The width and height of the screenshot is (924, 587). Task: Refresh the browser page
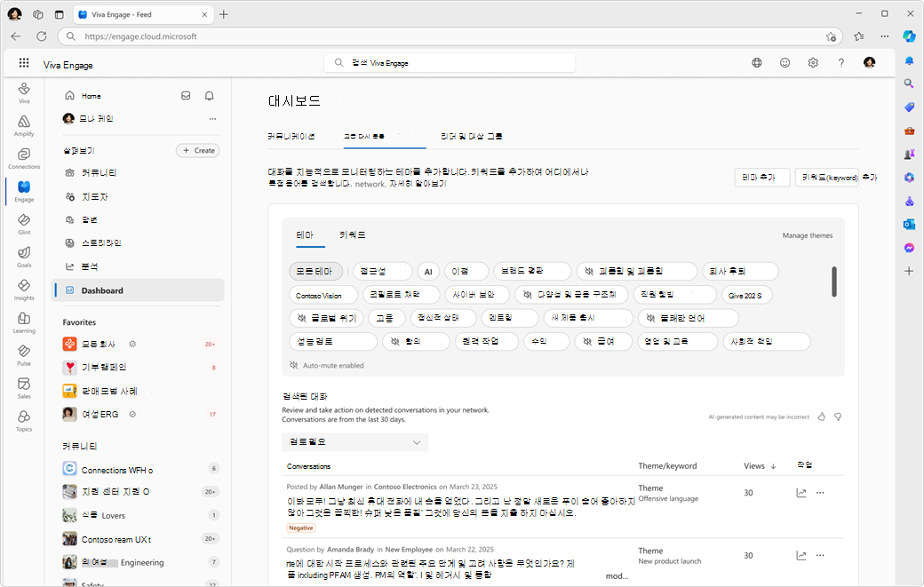[41, 36]
